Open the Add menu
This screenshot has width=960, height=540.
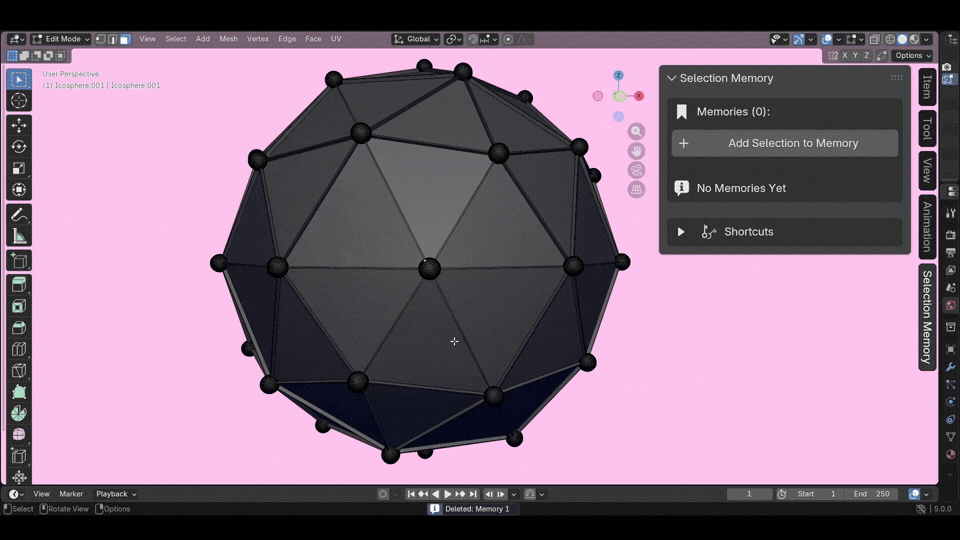click(x=203, y=39)
